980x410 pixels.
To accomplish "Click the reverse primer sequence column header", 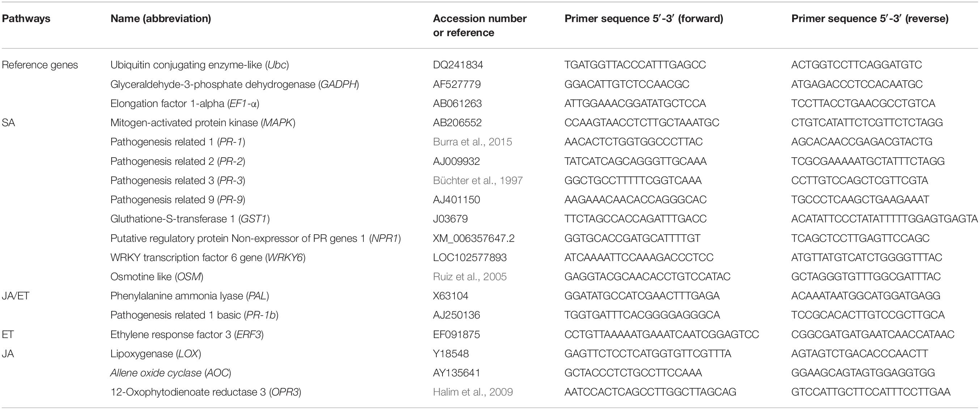I will 870,19.
